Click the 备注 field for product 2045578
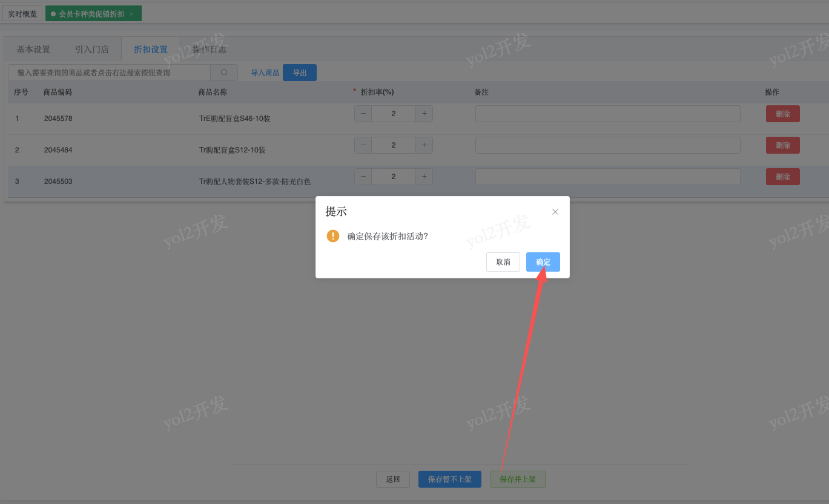Screen dimensions: 829x504 click(x=608, y=114)
